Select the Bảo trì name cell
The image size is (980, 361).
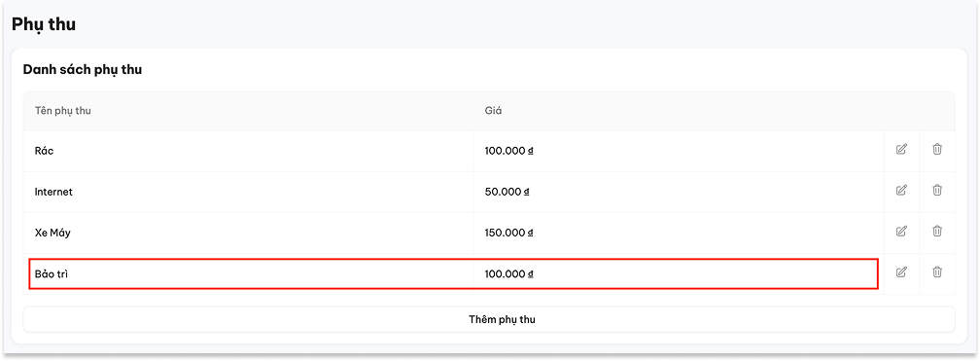(x=248, y=274)
